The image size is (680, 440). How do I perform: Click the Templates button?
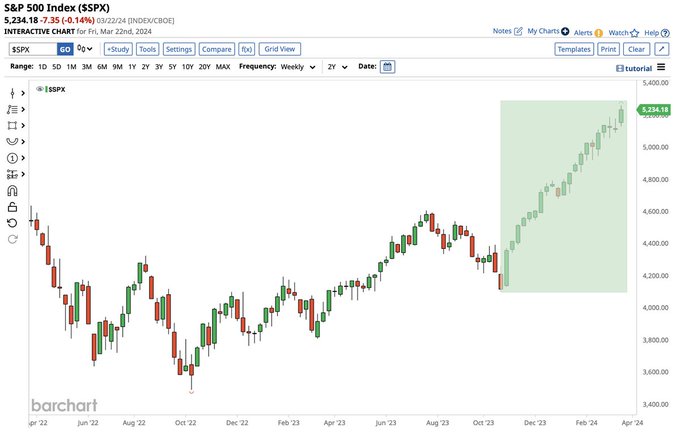(x=573, y=48)
